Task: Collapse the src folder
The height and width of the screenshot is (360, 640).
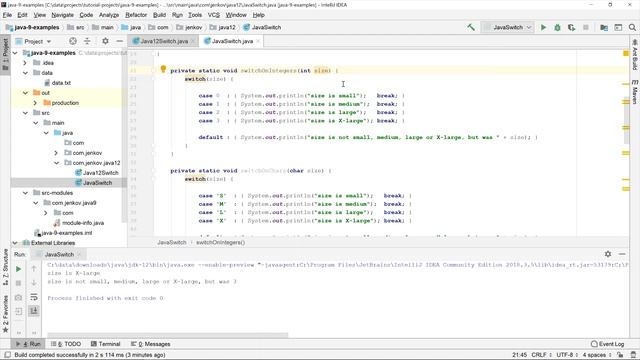Action: coord(25,113)
